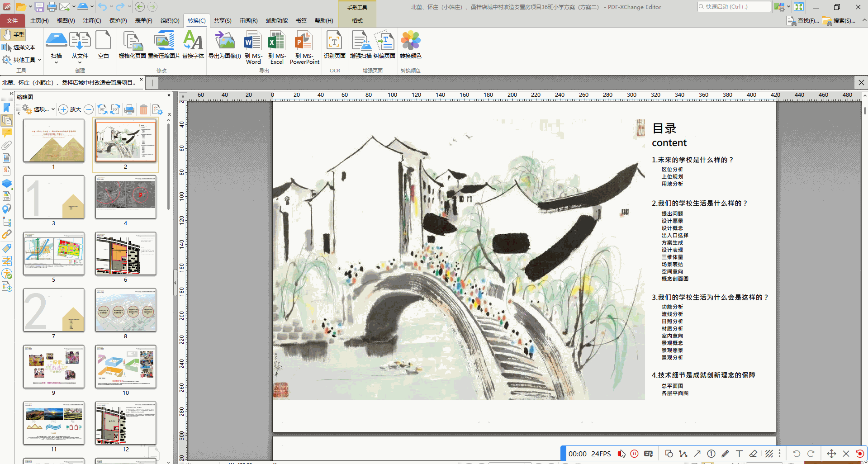868x464 pixels.
Task: Open the folder icon dropdown arrow
Action: (30, 7)
